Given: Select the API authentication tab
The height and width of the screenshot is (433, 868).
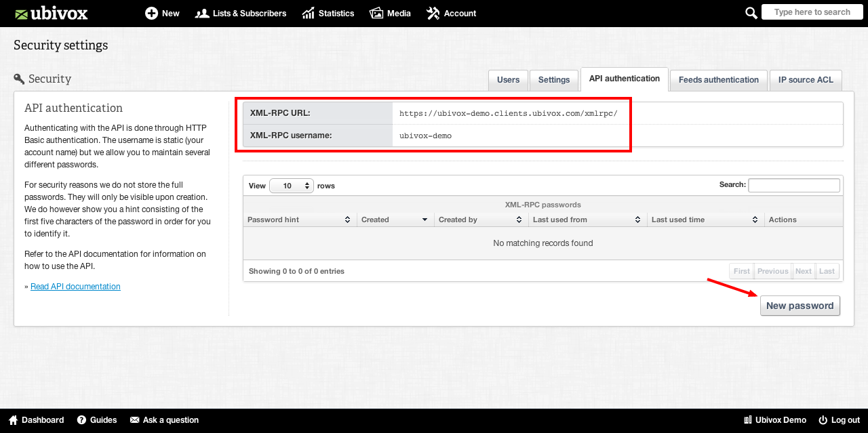Looking at the screenshot, I should [x=625, y=79].
